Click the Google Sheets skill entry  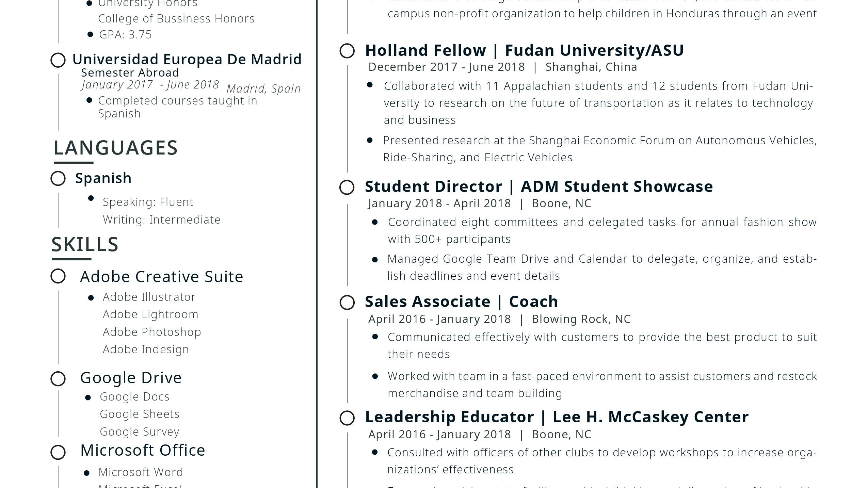[140, 414]
